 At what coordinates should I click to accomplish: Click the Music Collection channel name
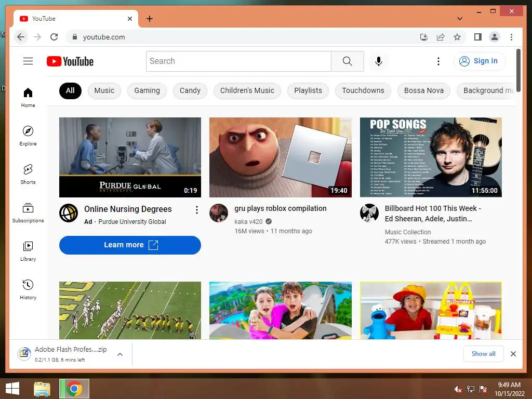pos(407,232)
